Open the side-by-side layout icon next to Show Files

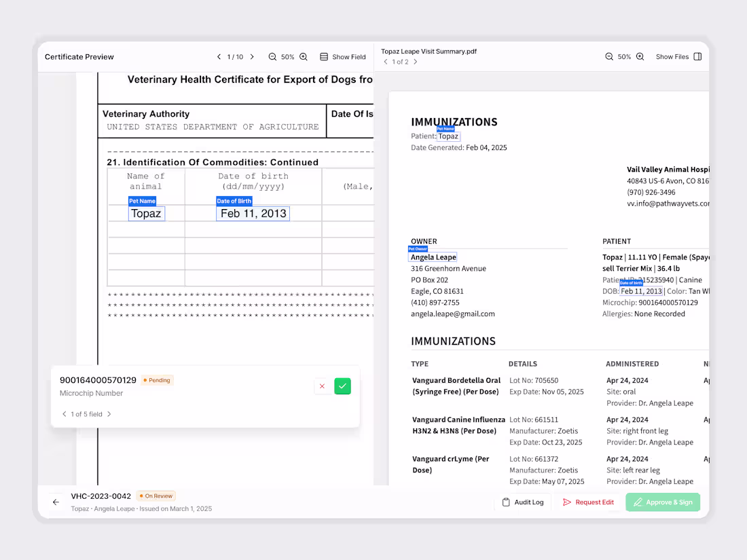(x=698, y=57)
